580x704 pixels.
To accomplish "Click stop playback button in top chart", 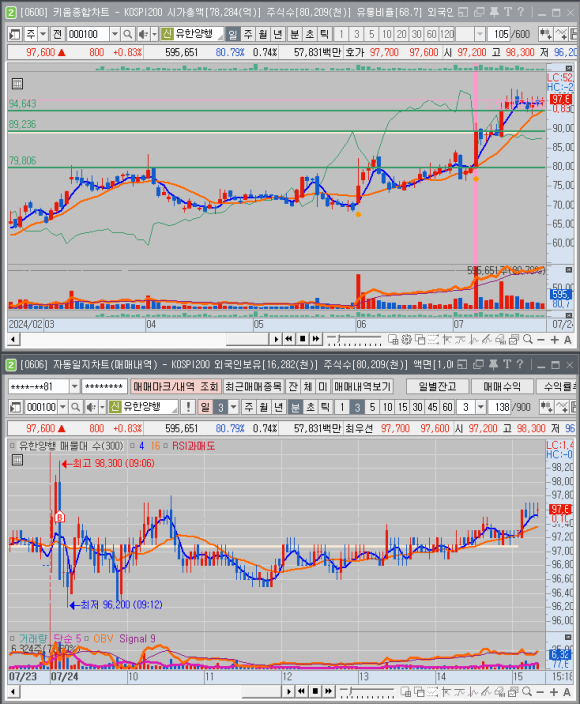I will (303, 339).
